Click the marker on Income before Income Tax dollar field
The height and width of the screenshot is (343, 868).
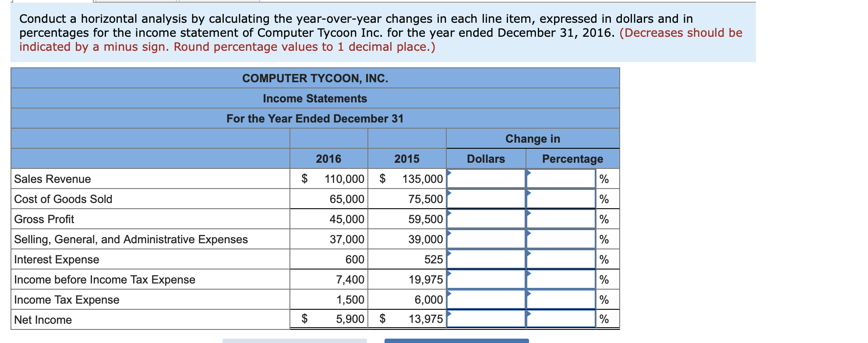point(448,273)
